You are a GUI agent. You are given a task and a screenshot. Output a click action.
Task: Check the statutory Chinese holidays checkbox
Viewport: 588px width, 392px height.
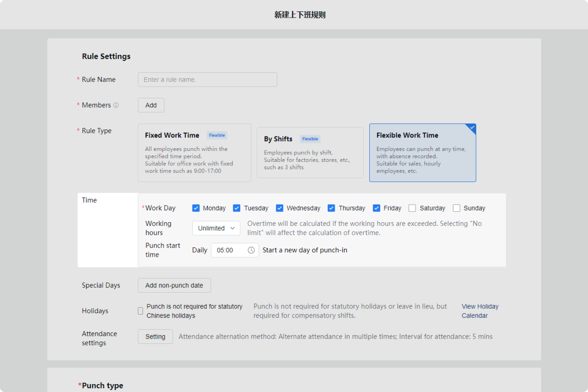[x=140, y=311]
